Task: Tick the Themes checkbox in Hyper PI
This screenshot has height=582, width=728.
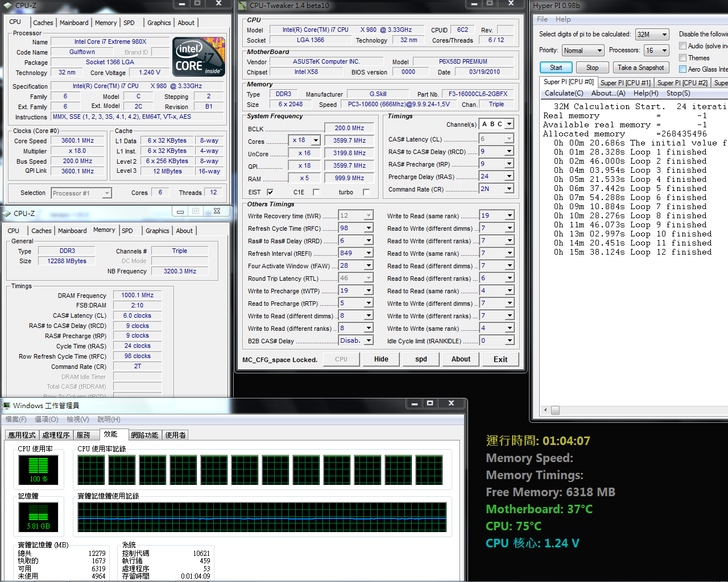Action: pyautogui.click(x=682, y=58)
